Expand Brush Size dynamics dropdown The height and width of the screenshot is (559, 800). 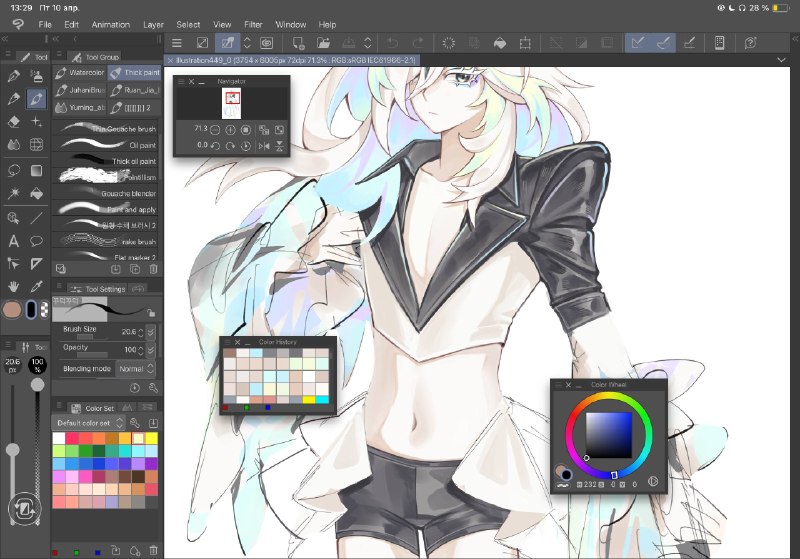(151, 332)
